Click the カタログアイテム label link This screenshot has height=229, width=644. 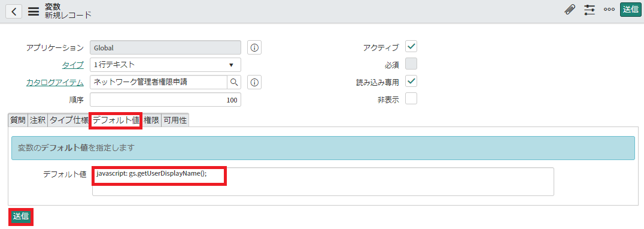[55, 83]
